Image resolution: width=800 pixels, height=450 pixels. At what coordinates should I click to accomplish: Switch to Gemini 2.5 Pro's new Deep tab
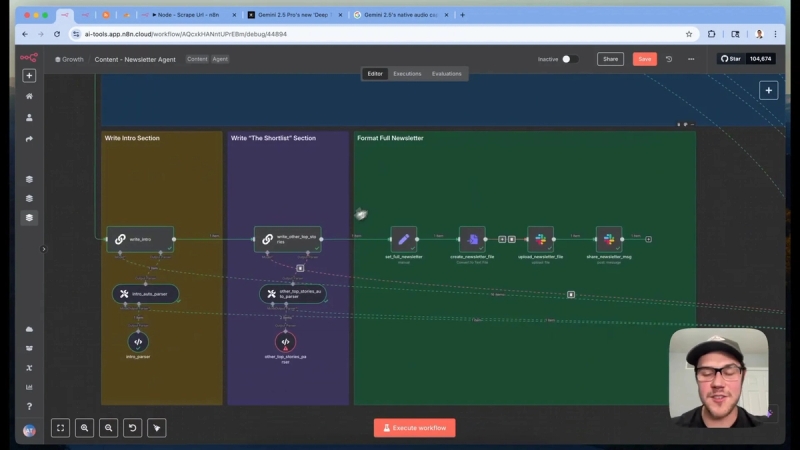coord(295,15)
